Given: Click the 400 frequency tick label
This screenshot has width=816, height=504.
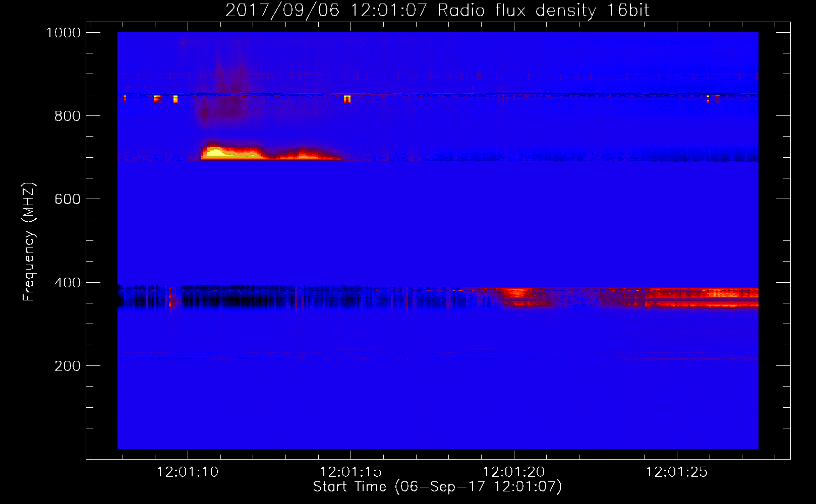Looking at the screenshot, I should (68, 283).
